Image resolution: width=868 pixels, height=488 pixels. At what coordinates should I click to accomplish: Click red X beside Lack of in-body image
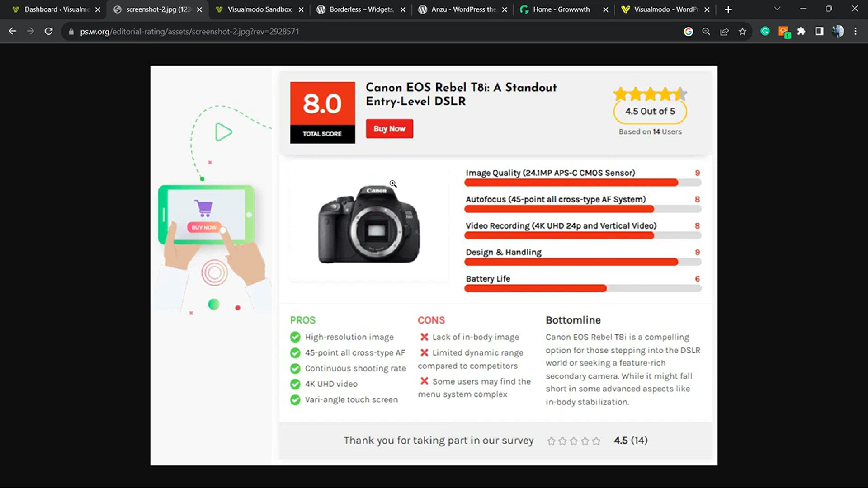[424, 337]
